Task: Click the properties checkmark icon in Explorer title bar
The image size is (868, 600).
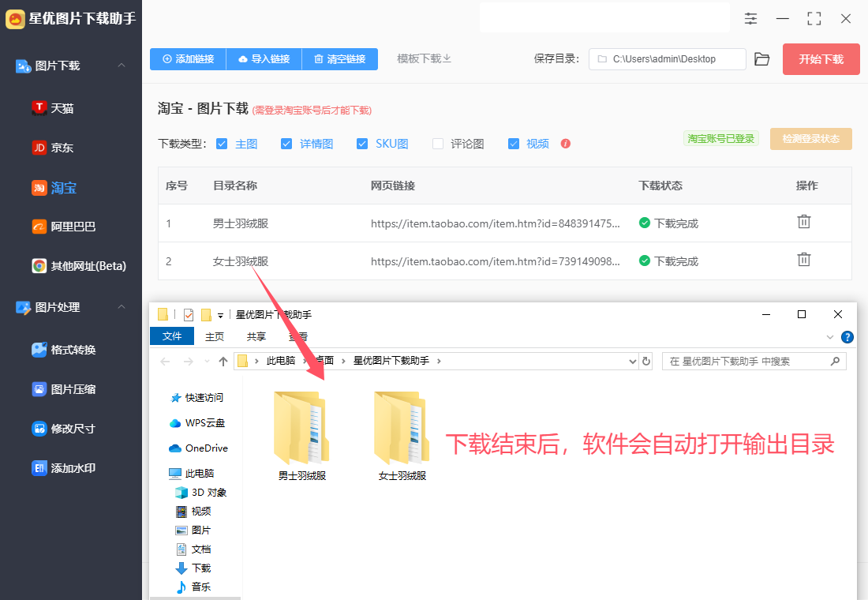Action: (x=189, y=315)
